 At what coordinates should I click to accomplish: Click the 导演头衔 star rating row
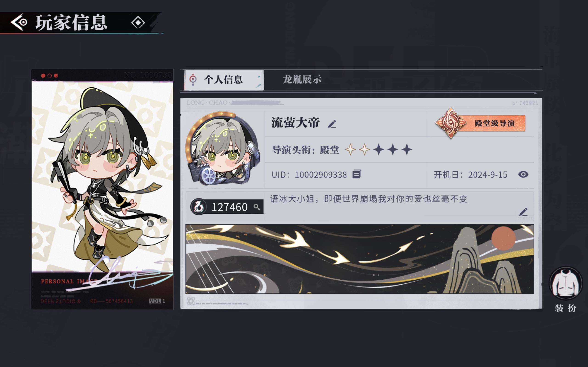tap(342, 150)
